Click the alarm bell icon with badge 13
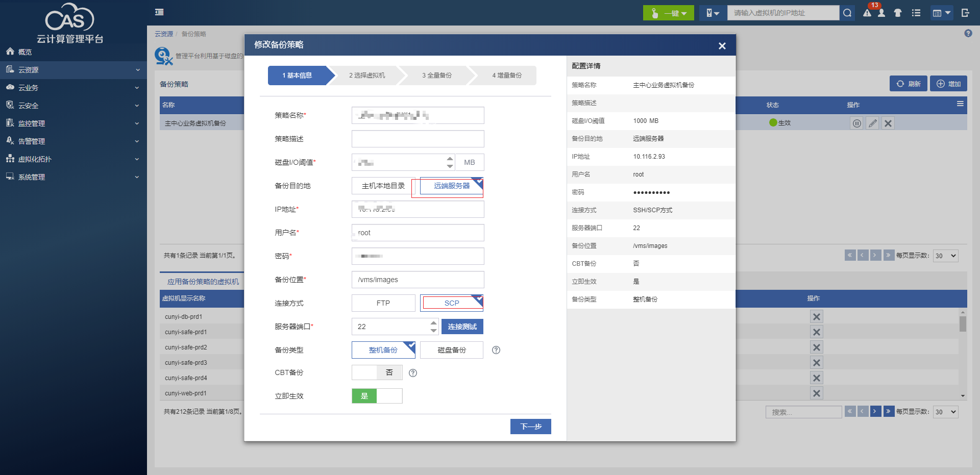This screenshot has width=980, height=475. coord(867,13)
